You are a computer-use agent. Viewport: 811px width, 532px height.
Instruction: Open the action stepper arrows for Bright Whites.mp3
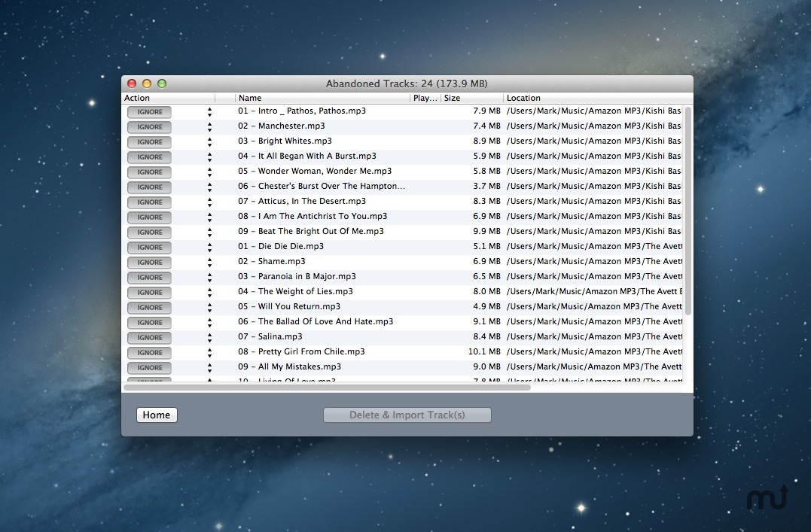coord(209,141)
